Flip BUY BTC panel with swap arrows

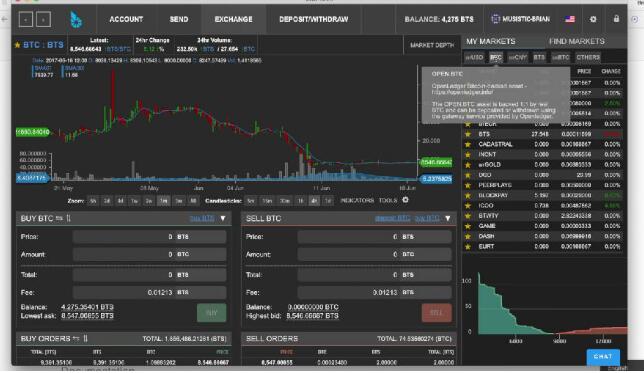click(59, 218)
